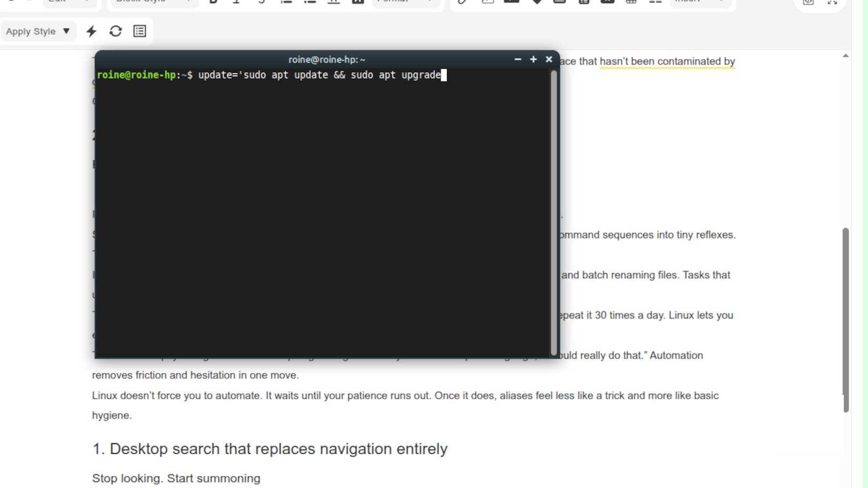Viewport: 868px width, 488px height.
Task: Open the code view icon at top right
Action: (x=808, y=2)
